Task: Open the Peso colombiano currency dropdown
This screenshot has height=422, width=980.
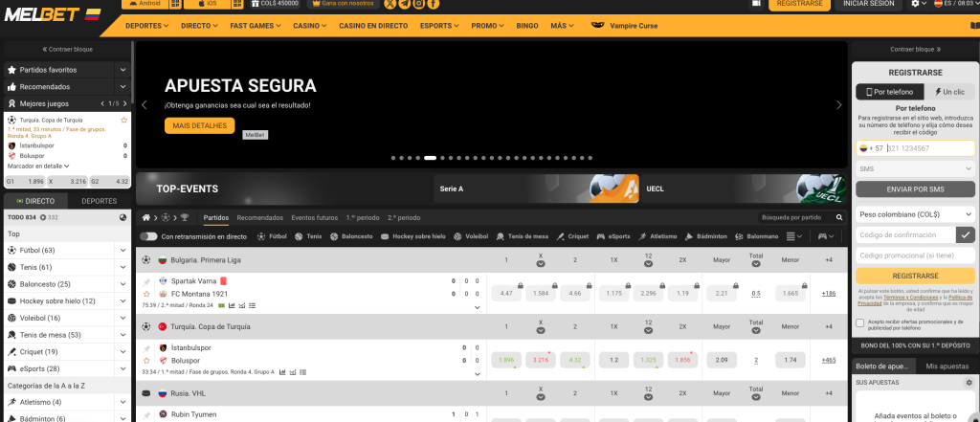Action: [x=915, y=214]
